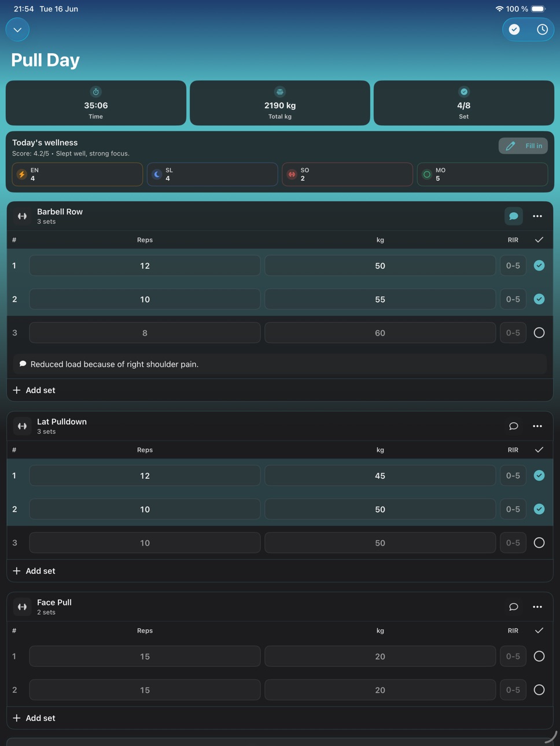Edit Barbell Row set 2 kg value 55
The height and width of the screenshot is (746, 560).
(380, 299)
